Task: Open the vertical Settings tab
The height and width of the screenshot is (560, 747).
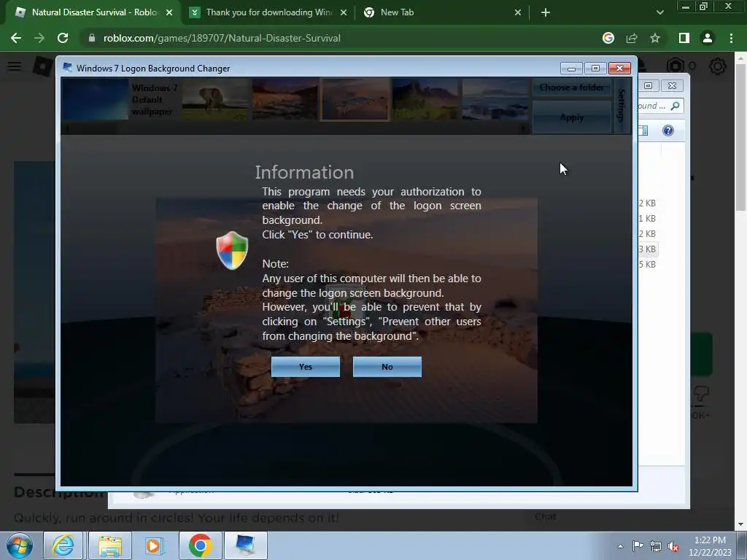Action: [x=622, y=106]
